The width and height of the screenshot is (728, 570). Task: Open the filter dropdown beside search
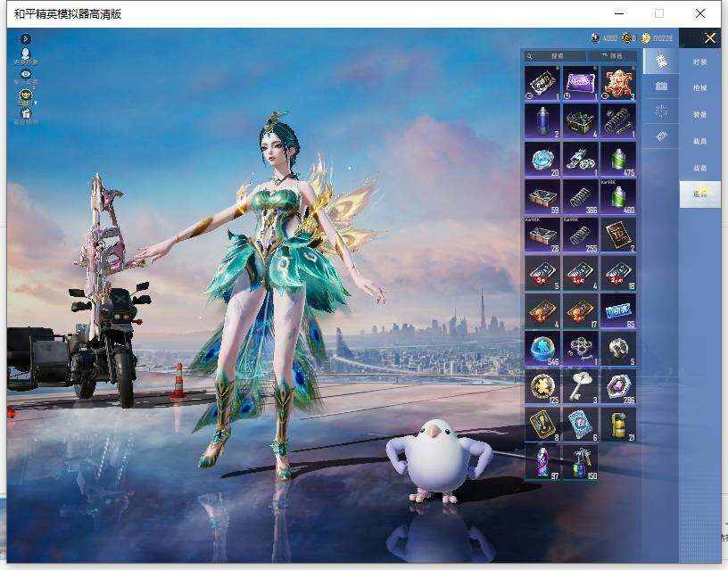coord(612,56)
